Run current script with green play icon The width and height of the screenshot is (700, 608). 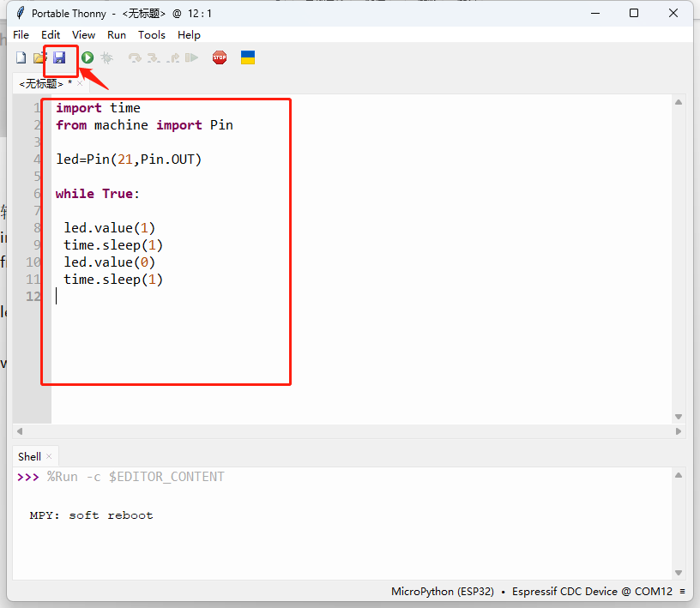[x=87, y=57]
